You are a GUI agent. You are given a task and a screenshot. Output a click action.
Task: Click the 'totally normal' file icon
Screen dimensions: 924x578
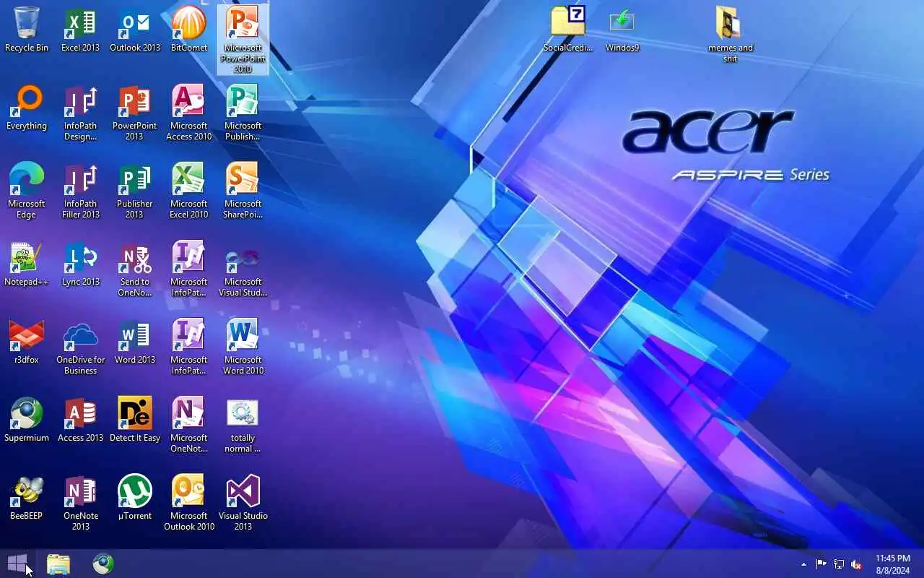pos(243,425)
